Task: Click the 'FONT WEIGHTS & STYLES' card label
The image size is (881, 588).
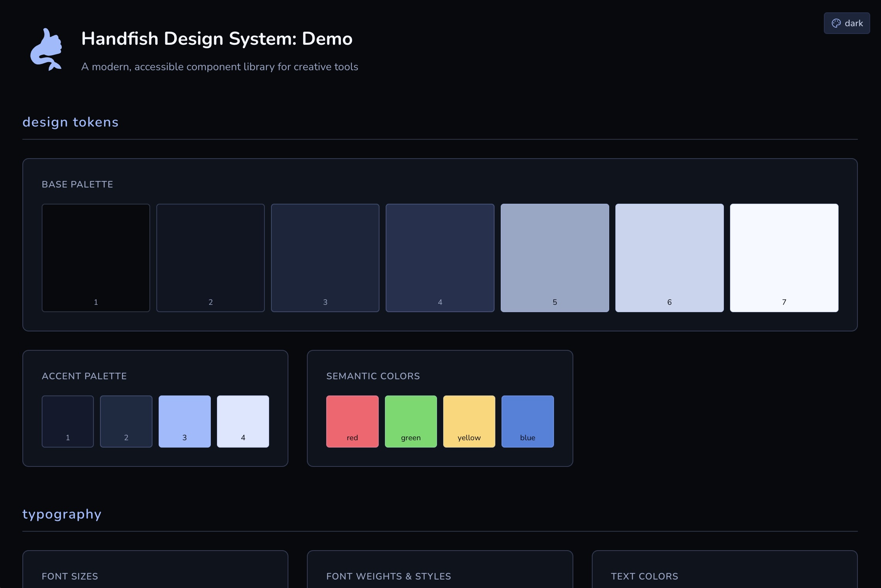Action: click(x=388, y=576)
